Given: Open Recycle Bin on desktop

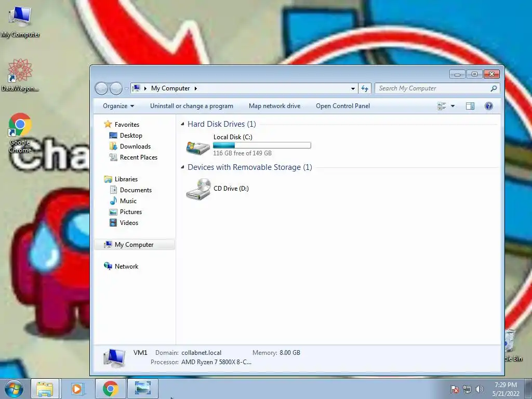Looking at the screenshot, I should [x=512, y=345].
